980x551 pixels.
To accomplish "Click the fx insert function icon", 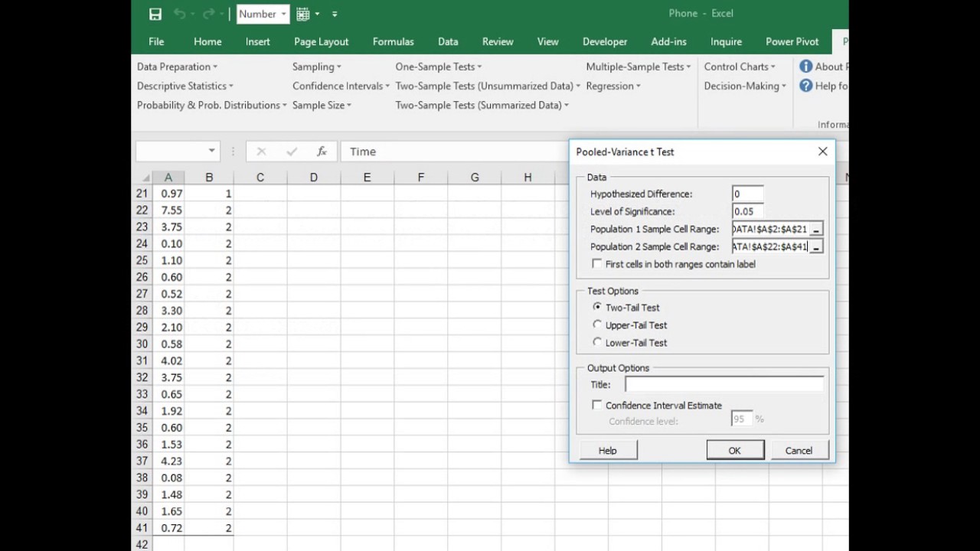I will pyautogui.click(x=322, y=152).
